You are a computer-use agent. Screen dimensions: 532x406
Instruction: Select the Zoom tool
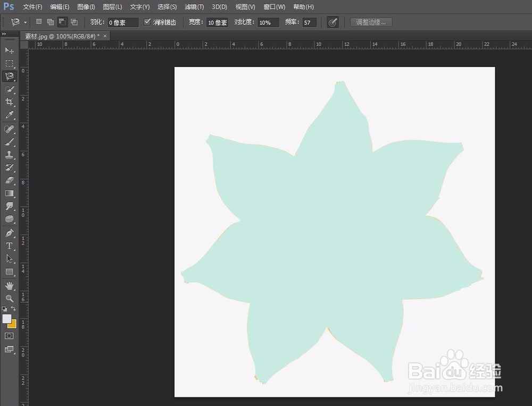9,298
